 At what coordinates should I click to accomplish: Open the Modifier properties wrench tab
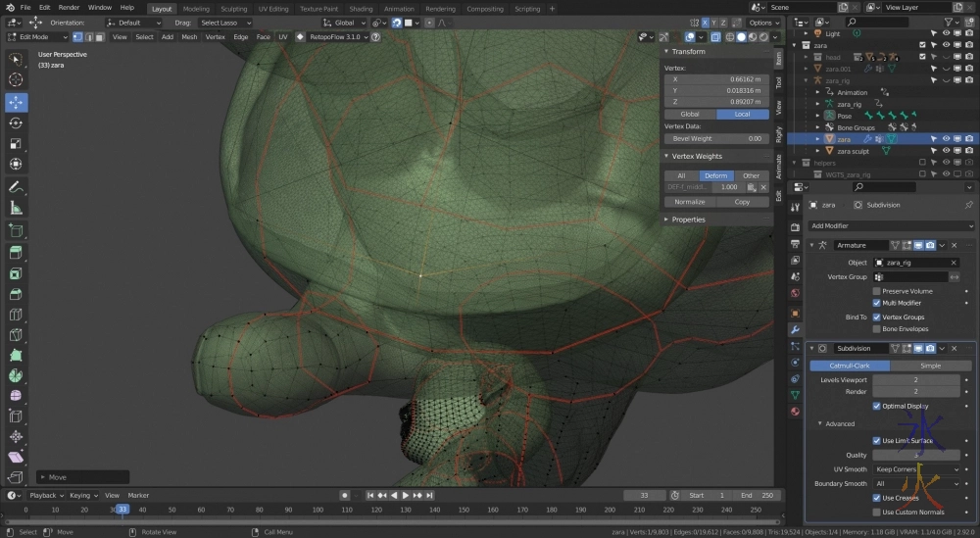[x=795, y=329]
